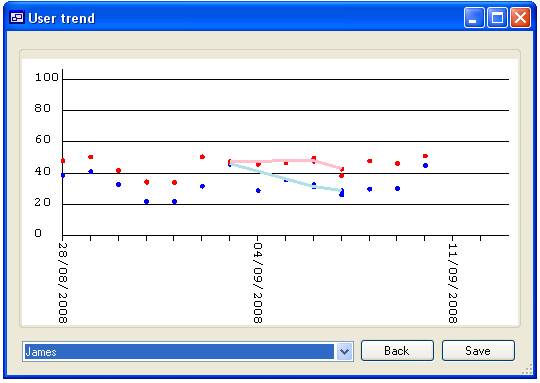Select the 11/09/2008 date axis label

coord(453,283)
